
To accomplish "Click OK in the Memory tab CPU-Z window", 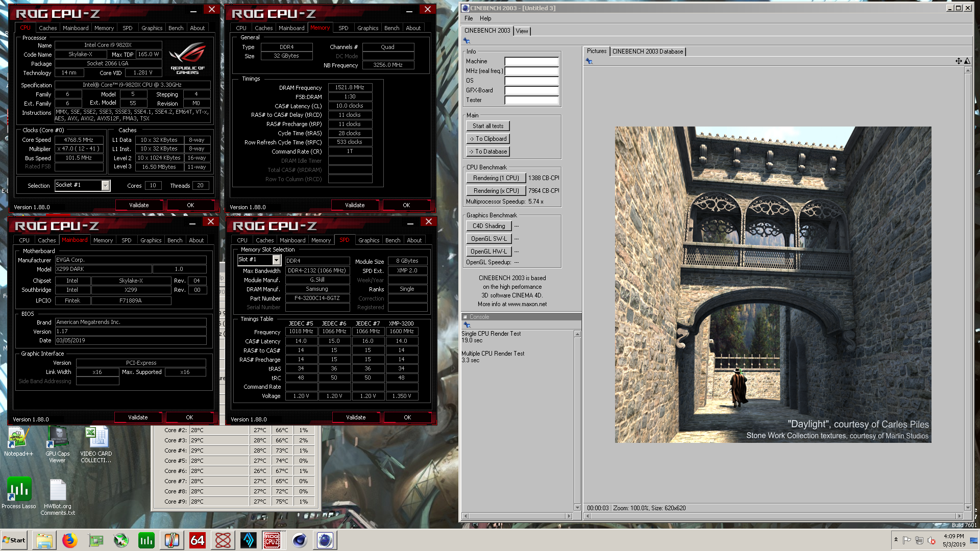I will coord(406,205).
